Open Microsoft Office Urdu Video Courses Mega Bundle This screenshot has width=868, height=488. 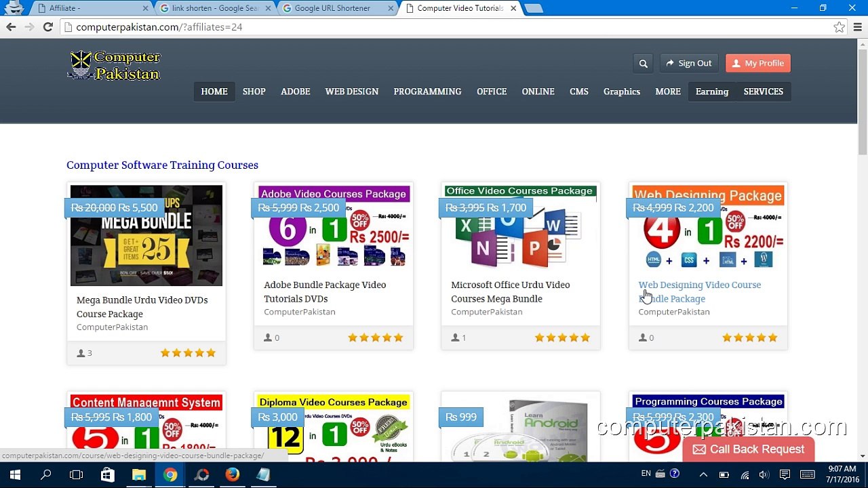point(511,291)
